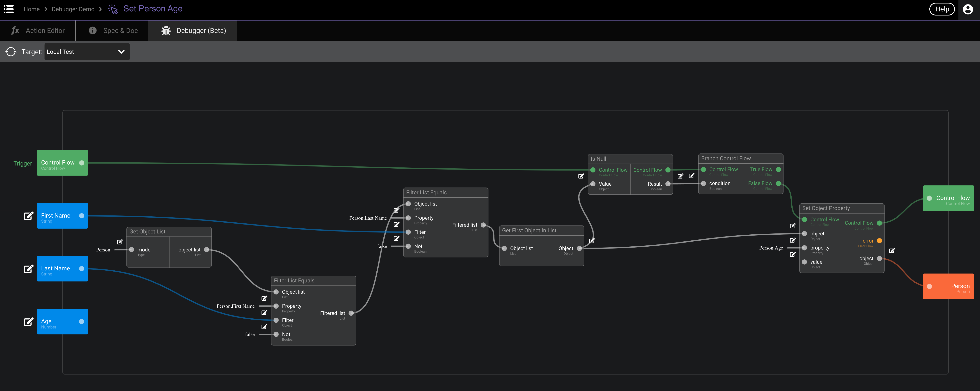Screen dimensions: 980x391
Task: Click edit icon right of error output
Action: [892, 250]
